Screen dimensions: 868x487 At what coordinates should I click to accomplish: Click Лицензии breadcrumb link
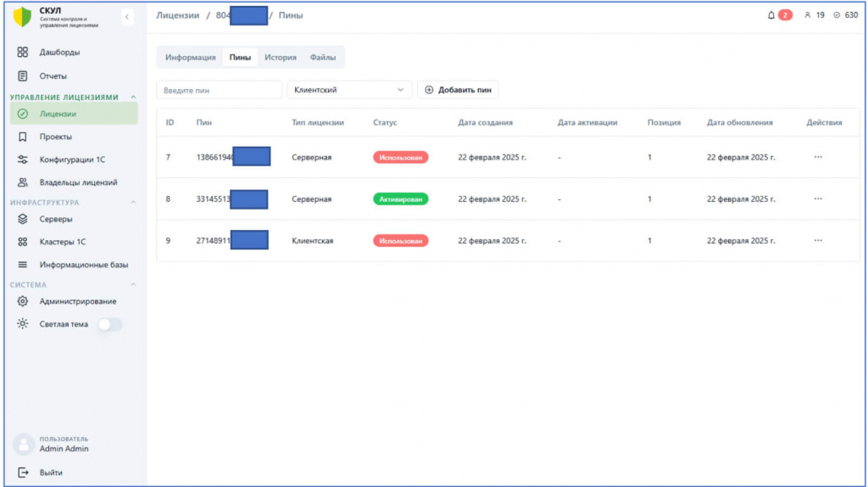[178, 15]
